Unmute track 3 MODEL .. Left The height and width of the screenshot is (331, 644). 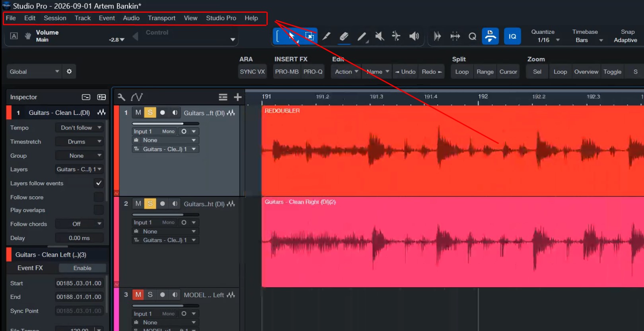click(138, 294)
